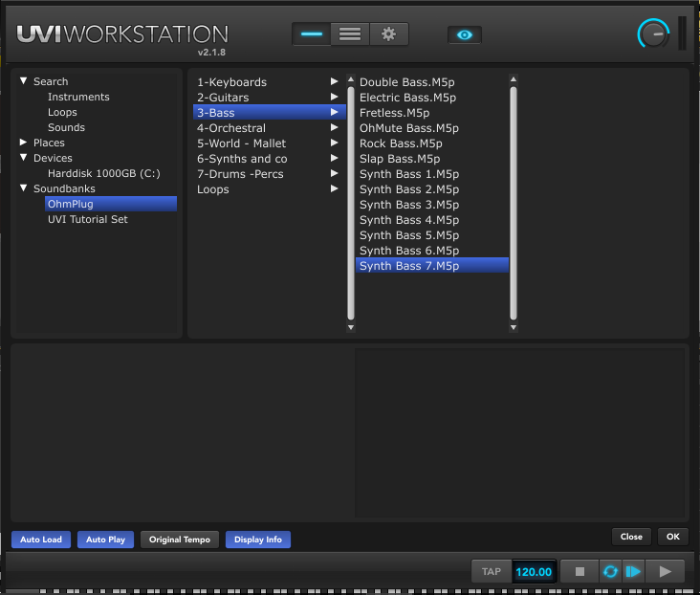Click the TAP tempo button
700x595 pixels.
click(x=492, y=571)
